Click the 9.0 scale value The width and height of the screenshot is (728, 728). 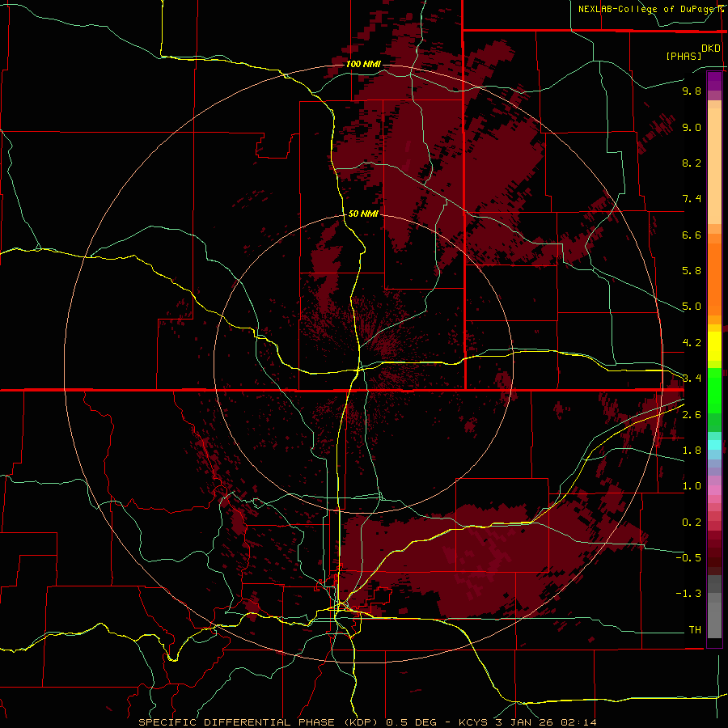tap(692, 127)
